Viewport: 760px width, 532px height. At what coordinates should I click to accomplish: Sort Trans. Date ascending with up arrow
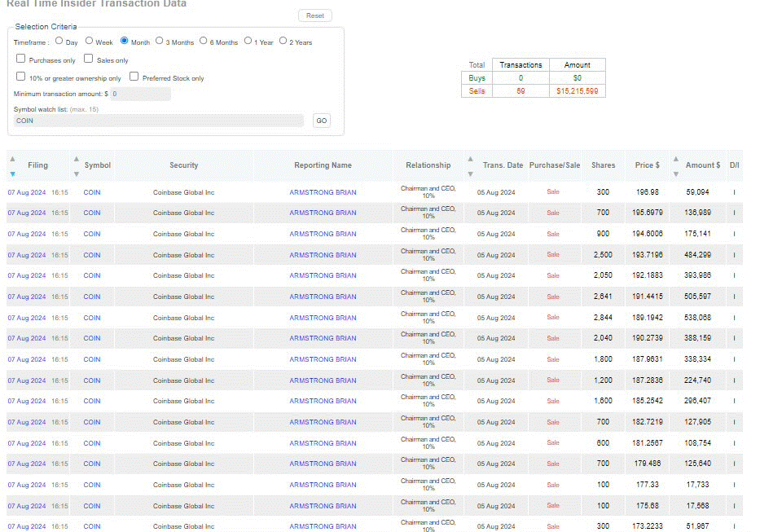470,158
